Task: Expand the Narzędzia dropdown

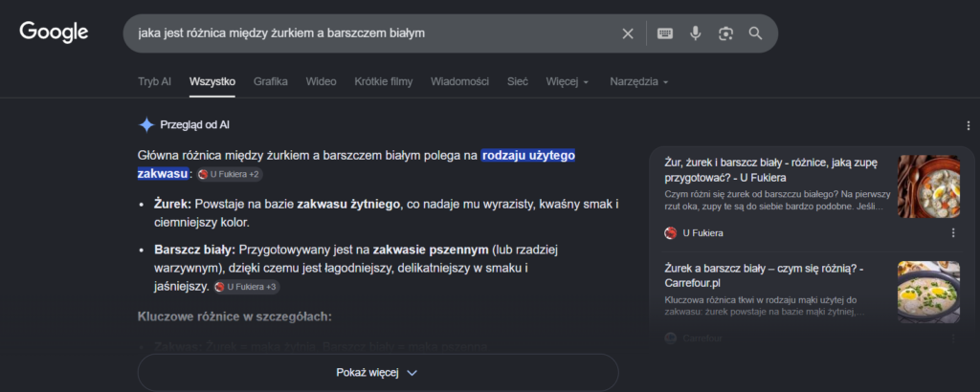Action: pyautogui.click(x=639, y=82)
